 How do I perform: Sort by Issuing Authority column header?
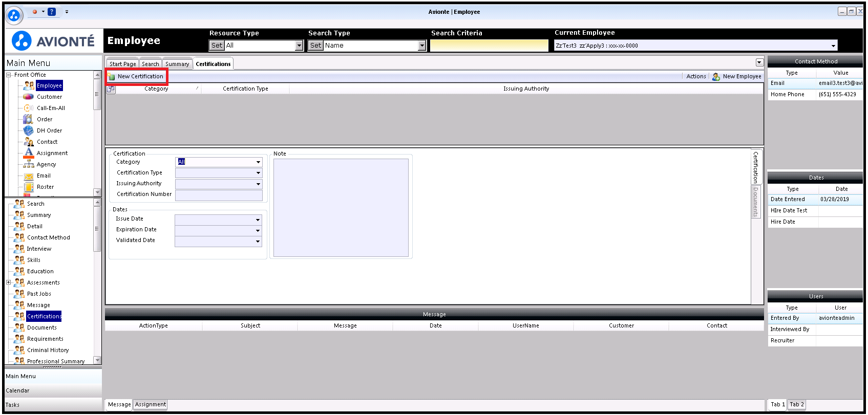pyautogui.click(x=526, y=89)
